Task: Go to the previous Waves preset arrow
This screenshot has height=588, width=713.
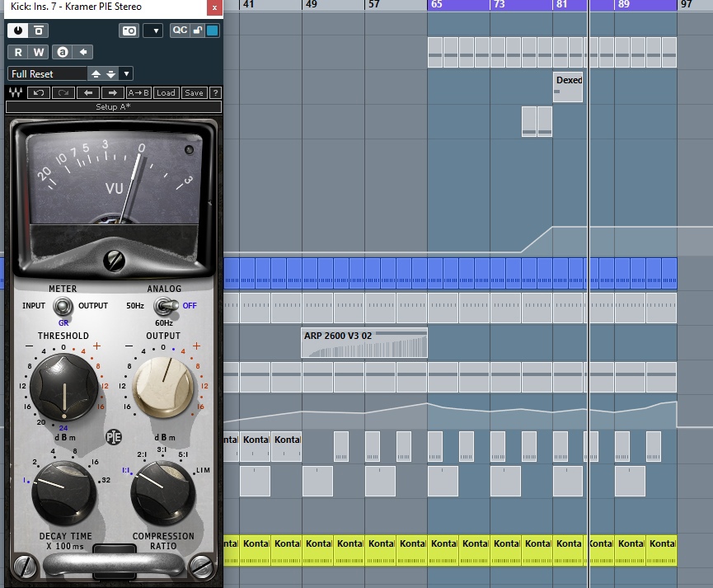Action: point(88,93)
